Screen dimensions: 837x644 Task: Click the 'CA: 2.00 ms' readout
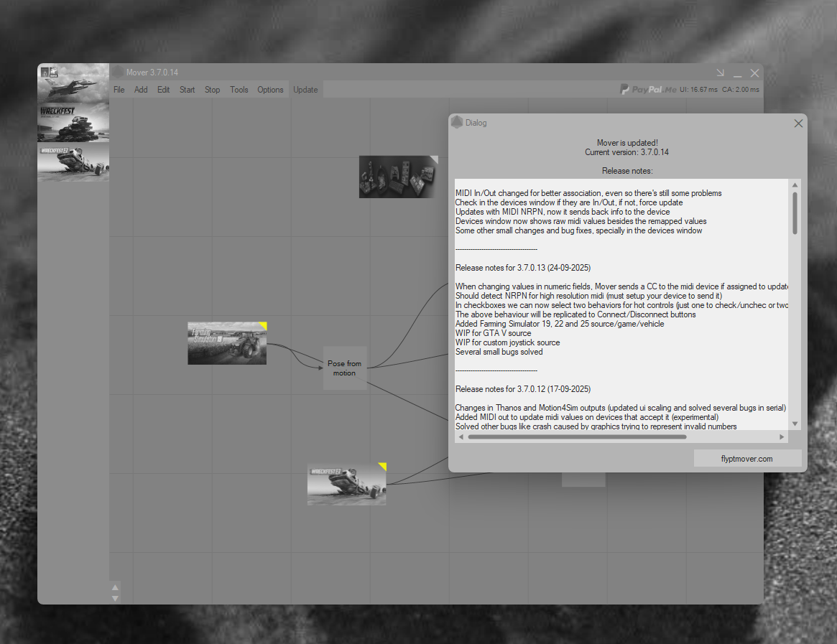pyautogui.click(x=741, y=90)
